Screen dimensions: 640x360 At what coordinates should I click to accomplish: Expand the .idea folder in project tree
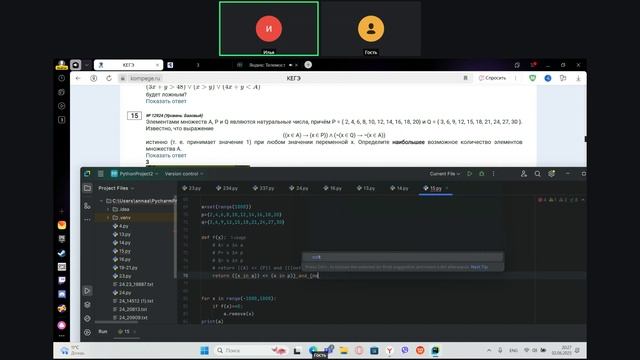(109, 209)
